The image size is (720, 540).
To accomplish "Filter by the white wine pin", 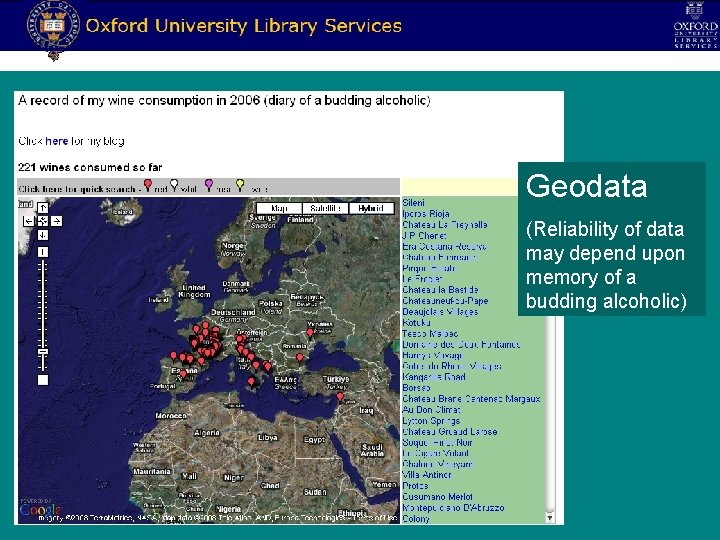I will (174, 186).
